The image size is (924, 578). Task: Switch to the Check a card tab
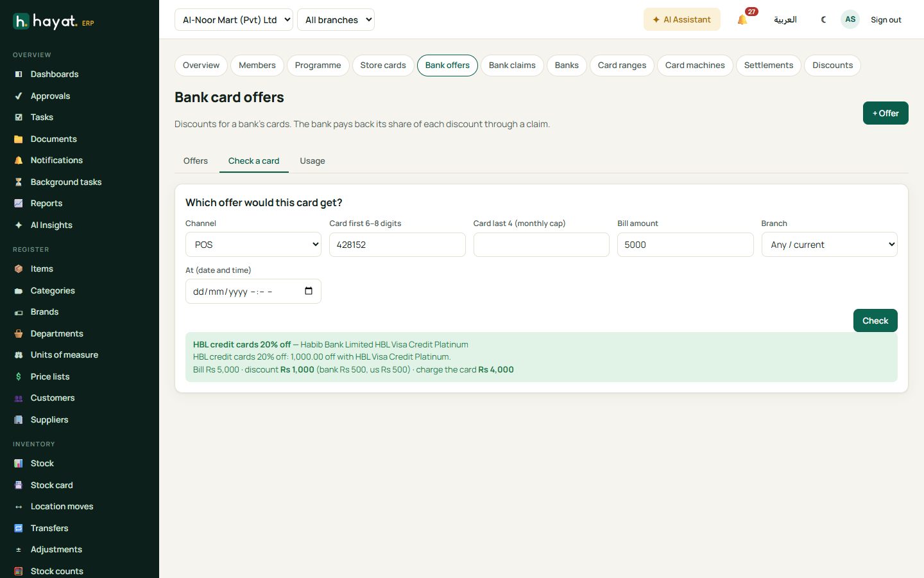coord(254,161)
